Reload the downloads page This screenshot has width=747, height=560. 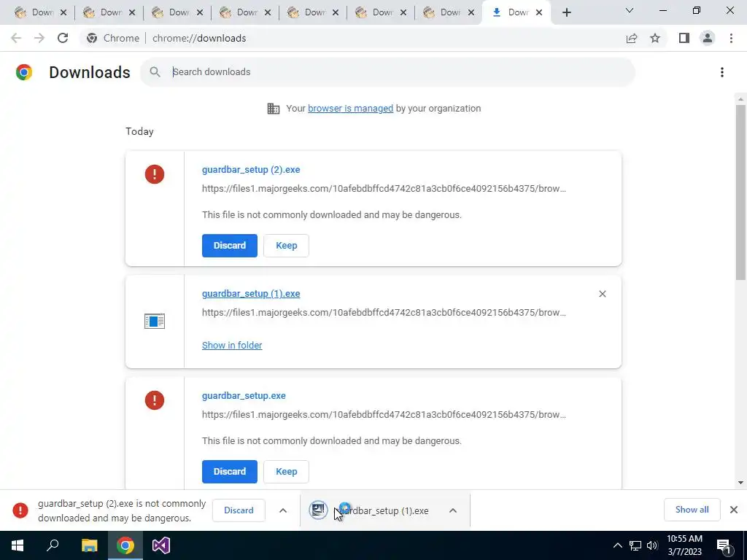tap(63, 38)
